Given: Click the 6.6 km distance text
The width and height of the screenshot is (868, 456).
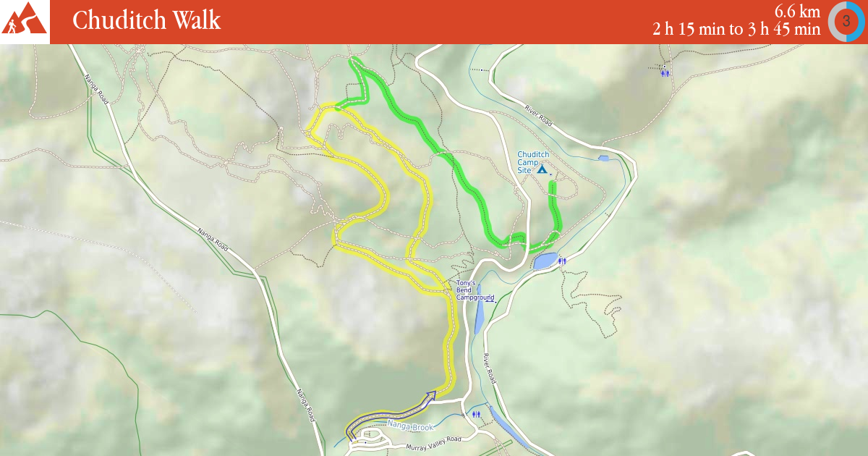Looking at the screenshot, I should coord(797,11).
